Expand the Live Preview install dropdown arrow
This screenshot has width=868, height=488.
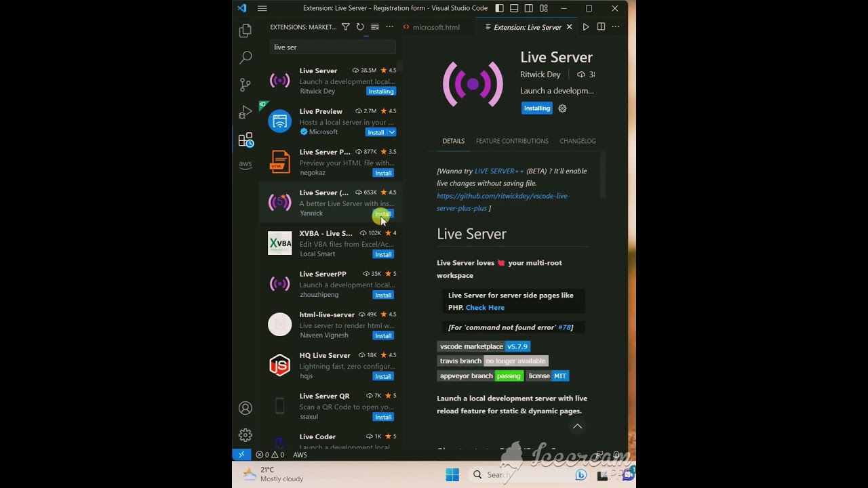click(x=392, y=132)
